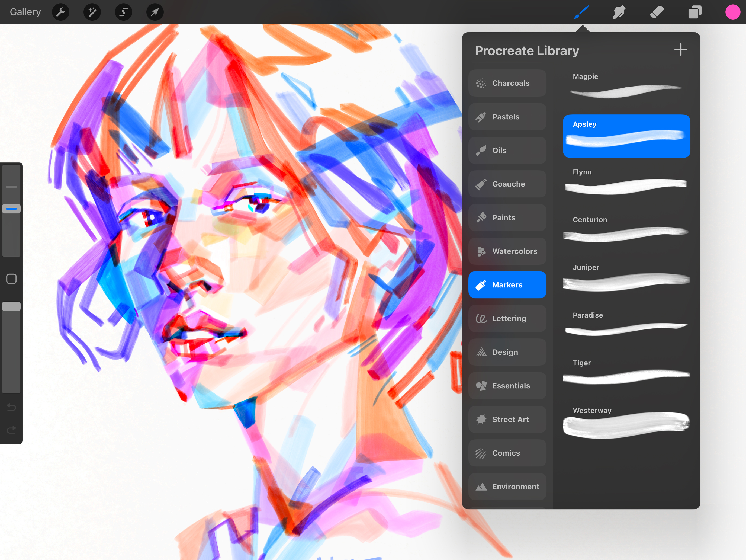Return to the Gallery

[x=25, y=12]
